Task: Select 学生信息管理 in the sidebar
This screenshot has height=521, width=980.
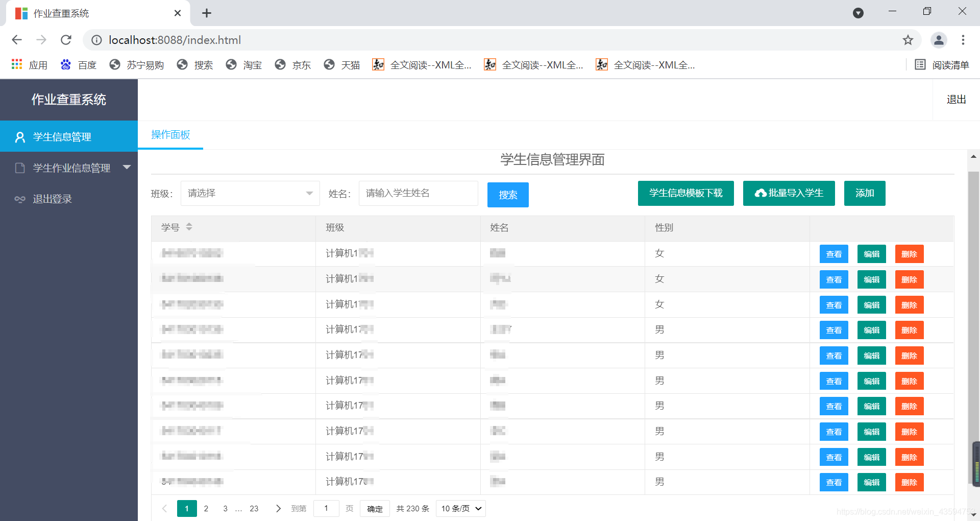Action: pos(69,136)
